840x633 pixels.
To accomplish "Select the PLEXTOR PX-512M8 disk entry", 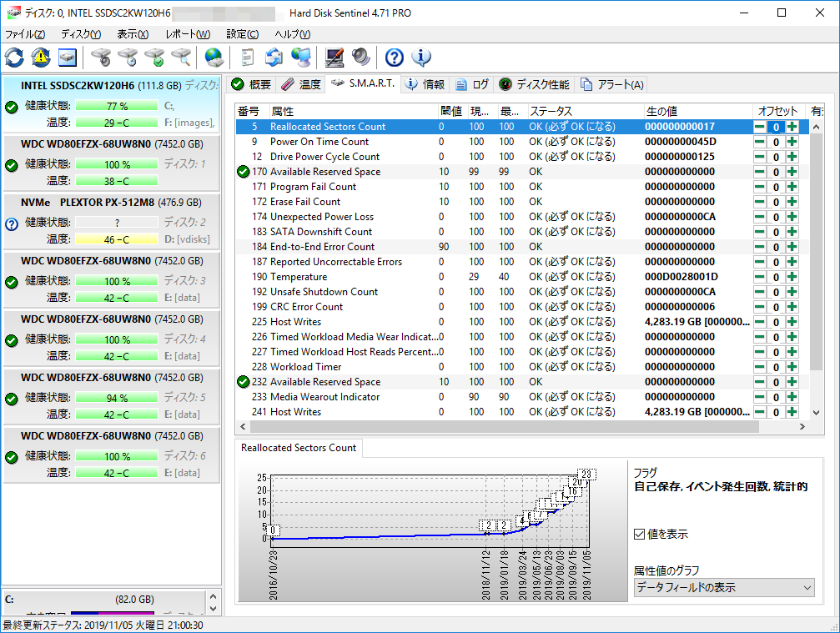I will 112,222.
